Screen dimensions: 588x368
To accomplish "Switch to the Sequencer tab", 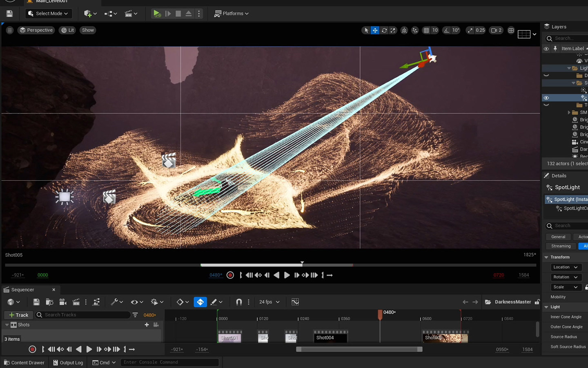I will (x=23, y=289).
